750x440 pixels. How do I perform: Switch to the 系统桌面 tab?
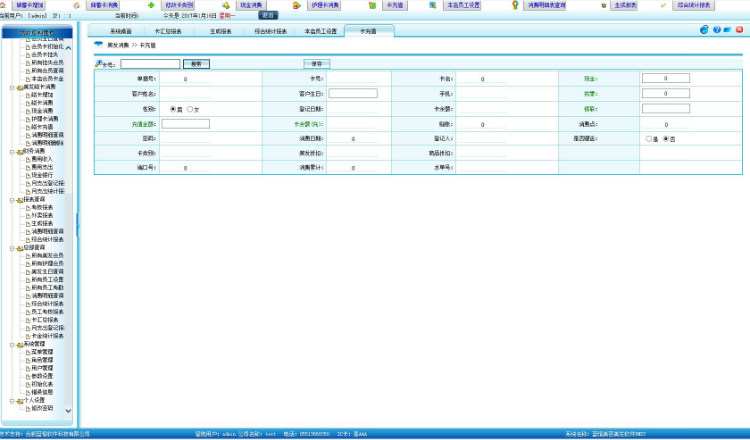(x=121, y=31)
